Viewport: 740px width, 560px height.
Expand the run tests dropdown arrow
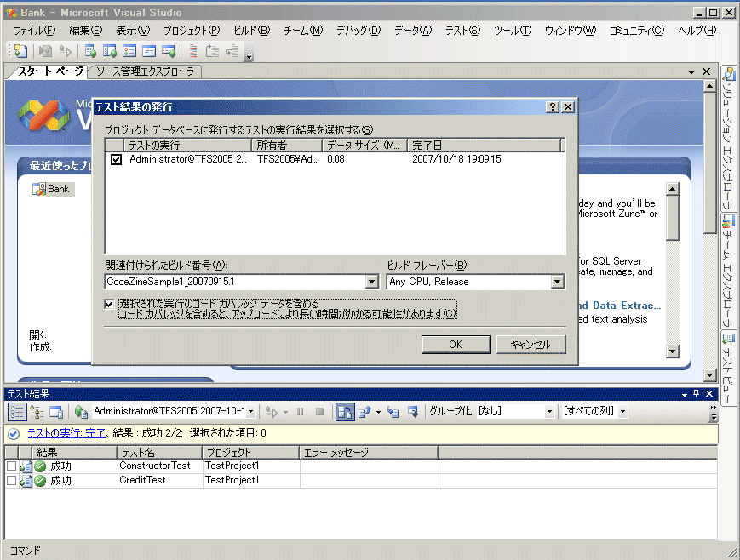pyautogui.click(x=285, y=412)
